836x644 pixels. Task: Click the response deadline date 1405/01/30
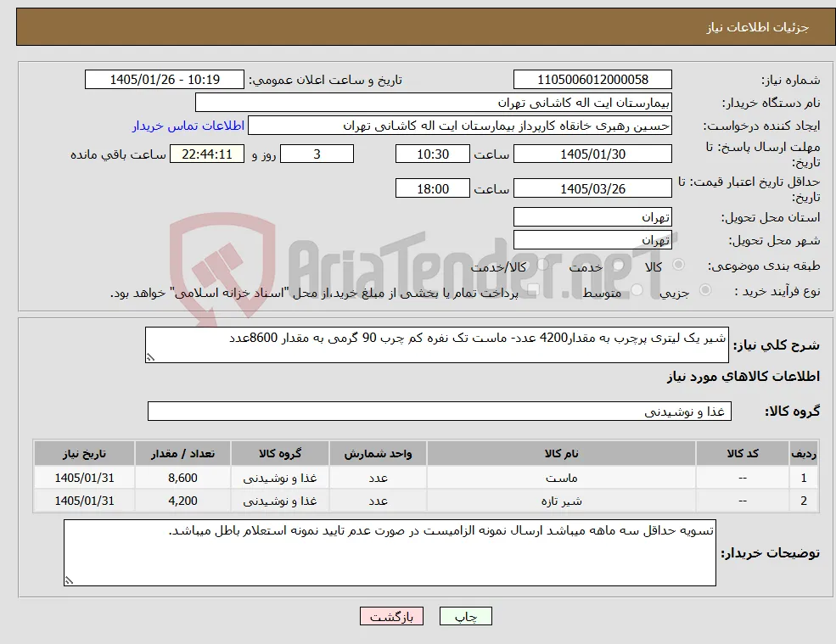pos(592,154)
